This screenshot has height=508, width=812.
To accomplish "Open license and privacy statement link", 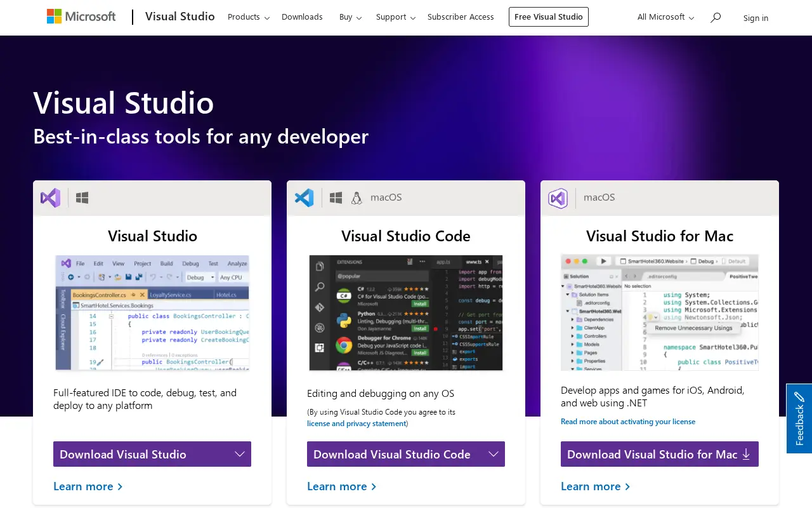I will [x=357, y=424].
